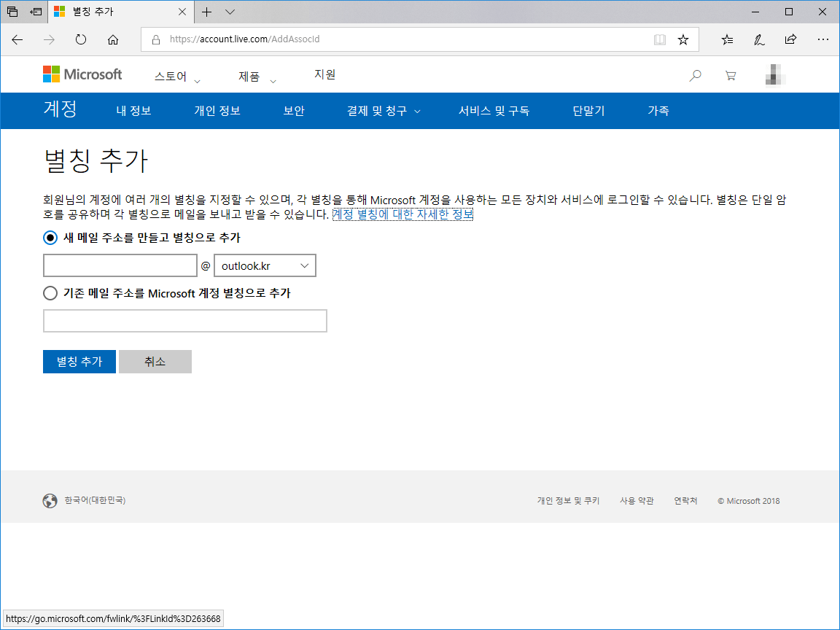Screen dimensions: 840x630
Task: Open the tabs you've set aside icon
Action: tap(12, 11)
